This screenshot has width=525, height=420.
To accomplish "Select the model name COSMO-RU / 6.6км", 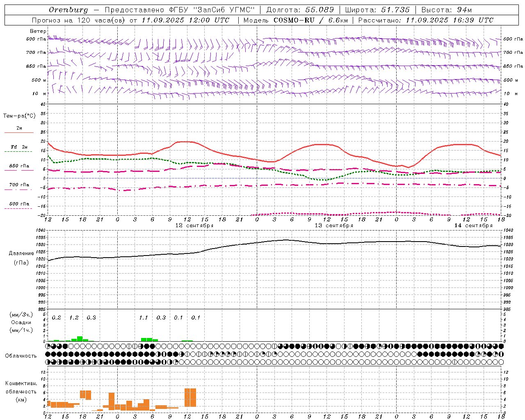I will 311,20.
